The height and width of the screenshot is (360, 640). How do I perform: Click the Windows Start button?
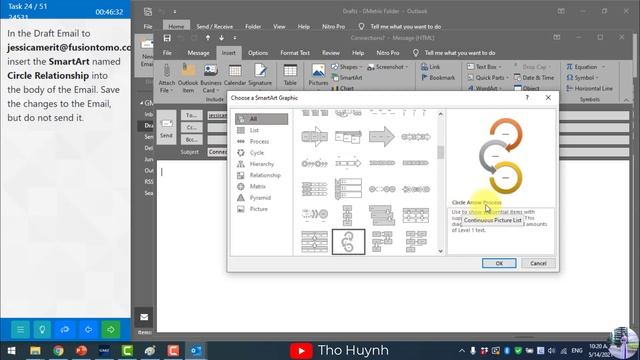(11, 351)
